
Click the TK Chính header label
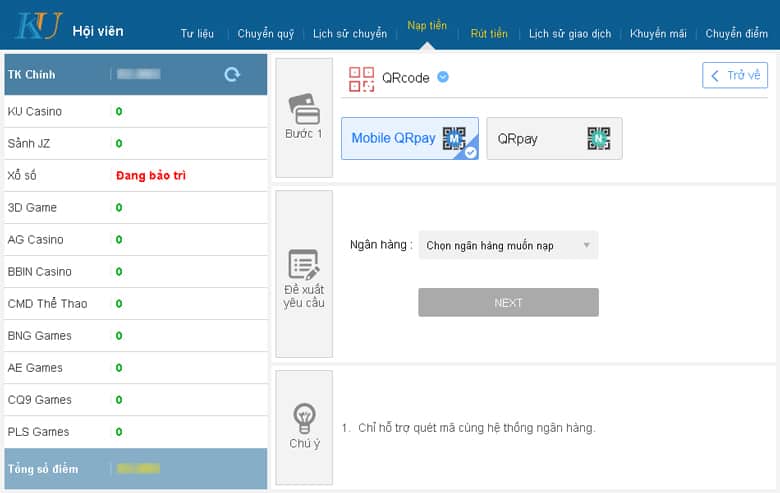[x=31, y=75]
